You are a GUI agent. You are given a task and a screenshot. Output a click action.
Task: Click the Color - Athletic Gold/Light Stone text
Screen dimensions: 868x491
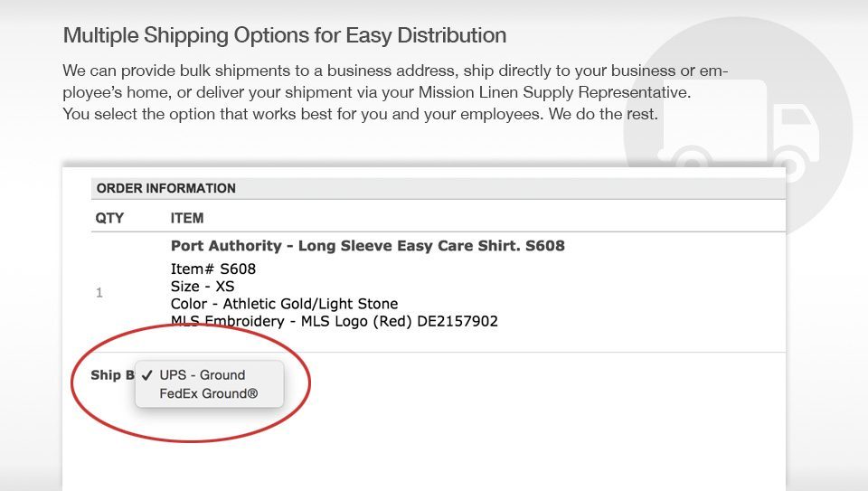(x=284, y=303)
